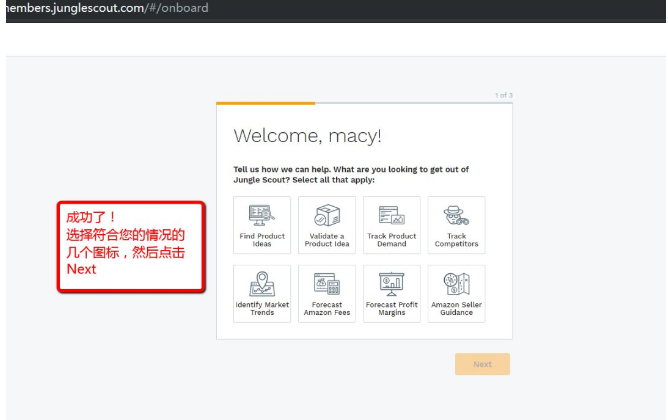Click the 'Welcome, macy!' heading
The width and height of the screenshot is (668, 420).
coord(307,136)
